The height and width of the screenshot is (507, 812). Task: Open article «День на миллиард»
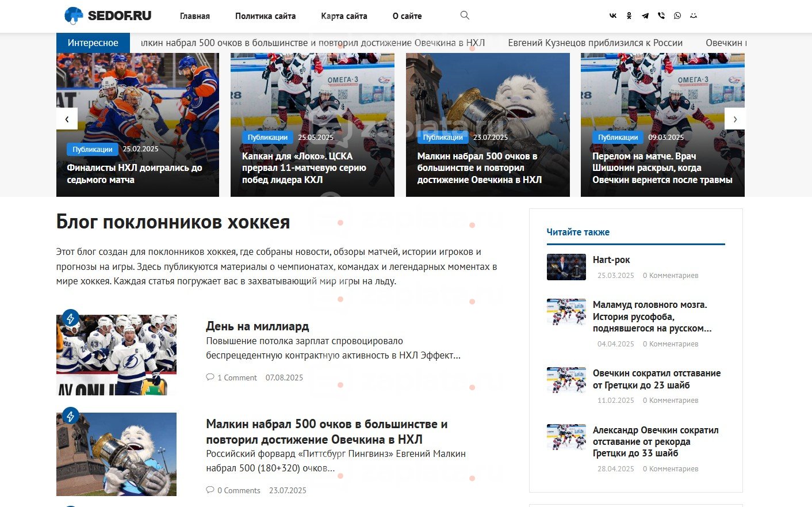[x=258, y=326]
